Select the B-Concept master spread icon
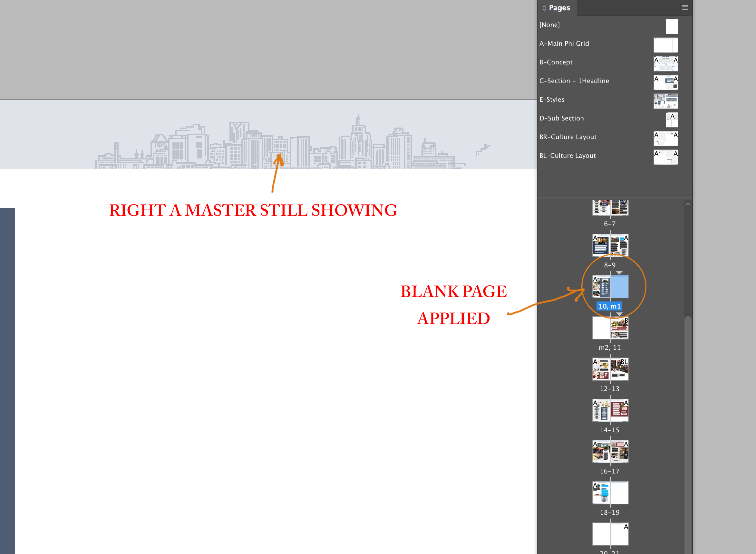The height and width of the screenshot is (554, 756). coord(665,64)
